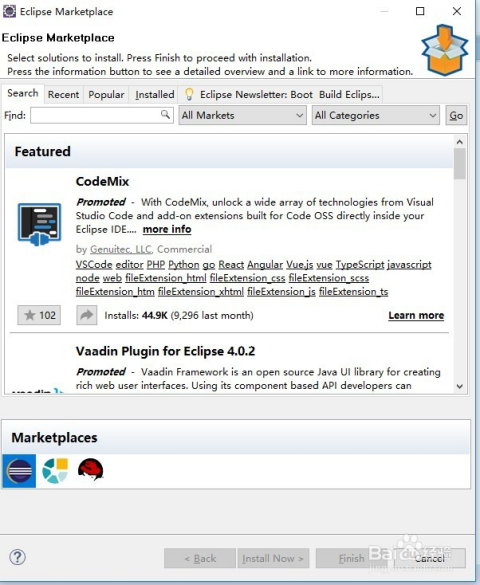Click the fileExtension_html tag link
The width and height of the screenshot is (480, 585).
click(x=166, y=278)
